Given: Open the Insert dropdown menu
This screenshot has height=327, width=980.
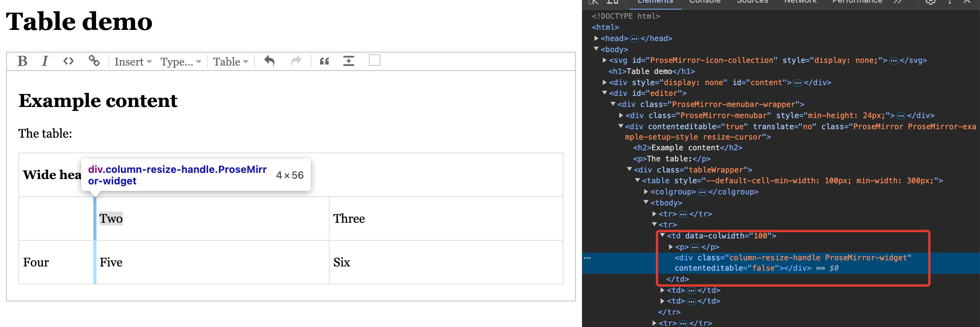Looking at the screenshot, I should pyautogui.click(x=133, y=62).
